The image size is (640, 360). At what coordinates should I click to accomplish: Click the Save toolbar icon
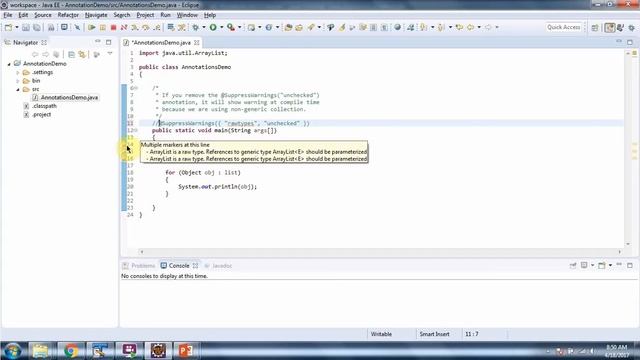click(26, 27)
